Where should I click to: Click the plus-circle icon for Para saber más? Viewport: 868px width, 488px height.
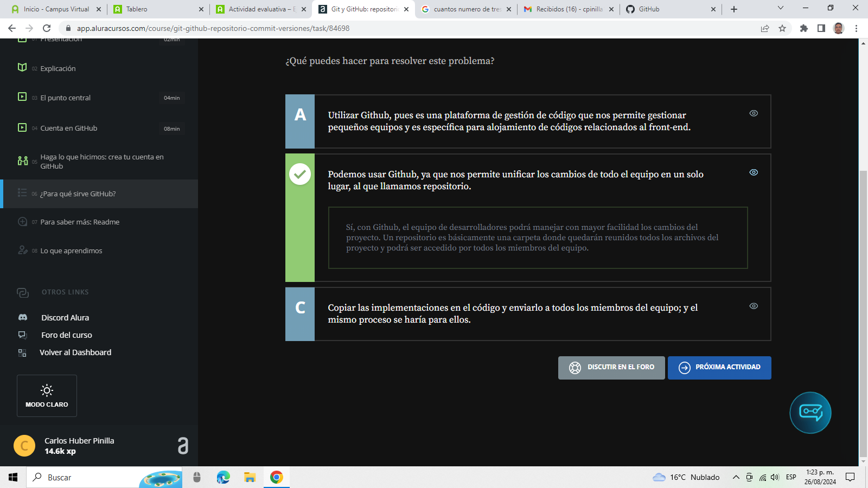click(x=22, y=221)
